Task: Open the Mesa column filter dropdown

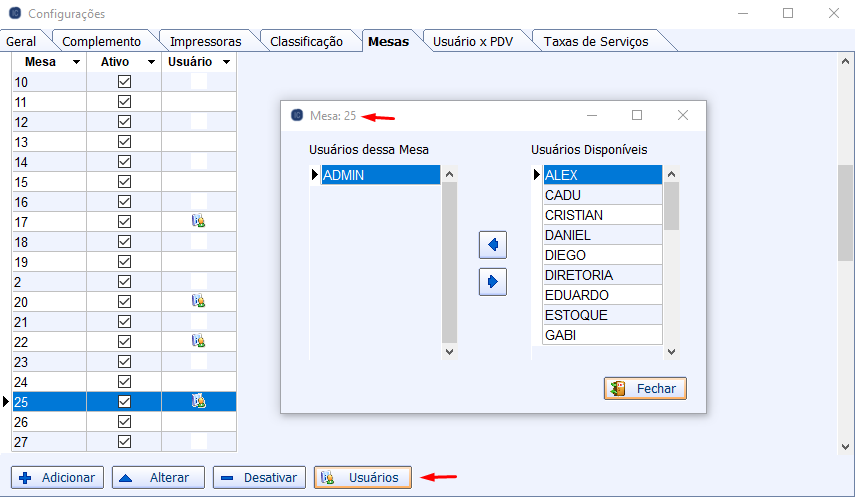Action: point(76,62)
